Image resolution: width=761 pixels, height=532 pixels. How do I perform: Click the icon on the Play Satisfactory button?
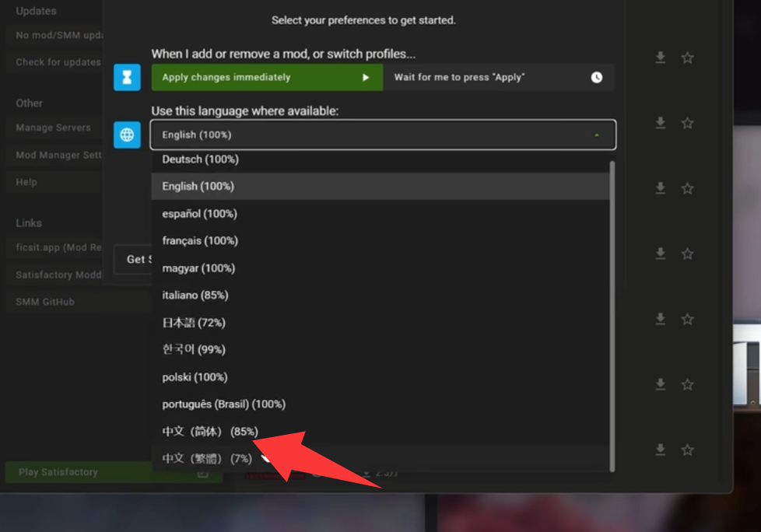click(x=202, y=472)
